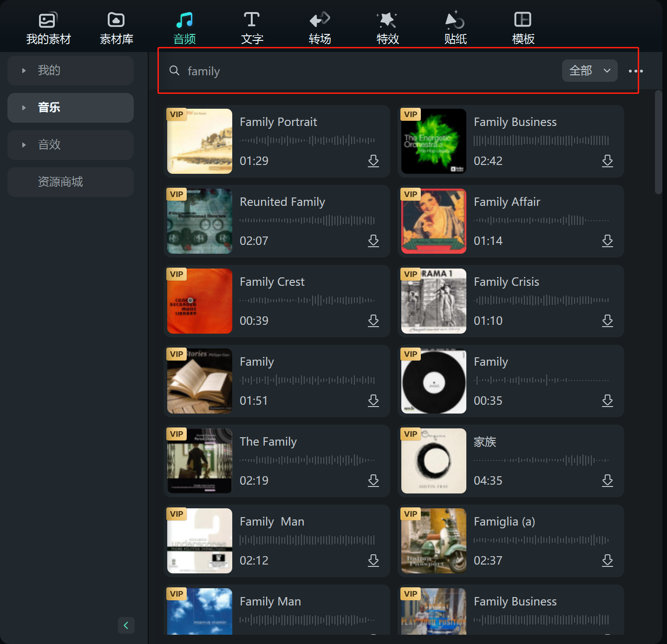This screenshot has height=644, width=667.
Task: Download the Reunited Family track
Action: (x=373, y=241)
